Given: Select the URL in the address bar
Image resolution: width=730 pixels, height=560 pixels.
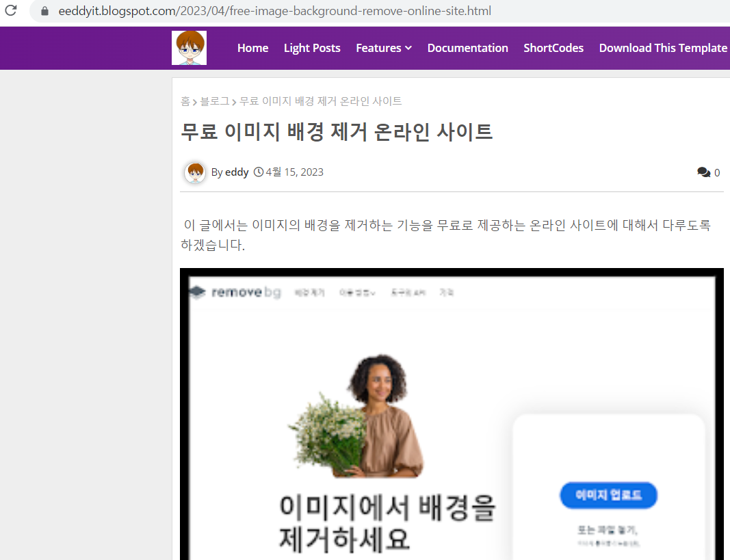Looking at the screenshot, I should (x=274, y=11).
